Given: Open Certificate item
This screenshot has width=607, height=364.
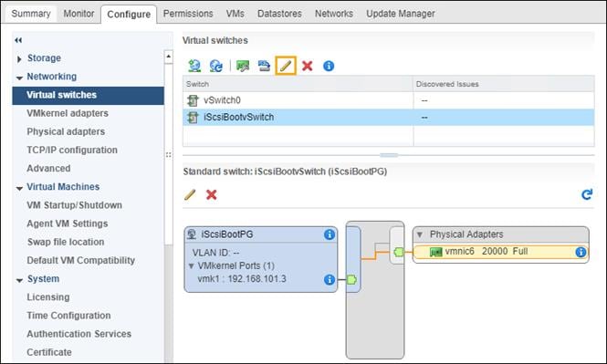Looking at the screenshot, I should [49, 352].
